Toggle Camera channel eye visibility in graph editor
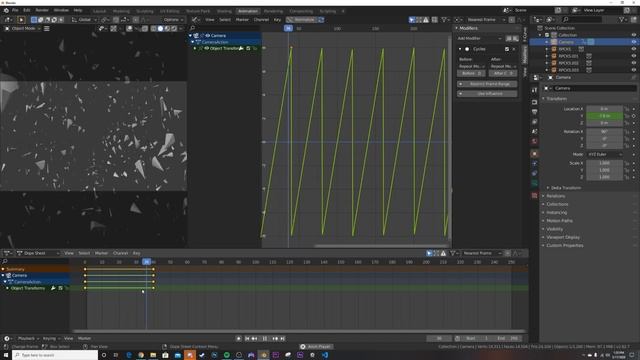The width and height of the screenshot is (640, 360). coord(208,36)
